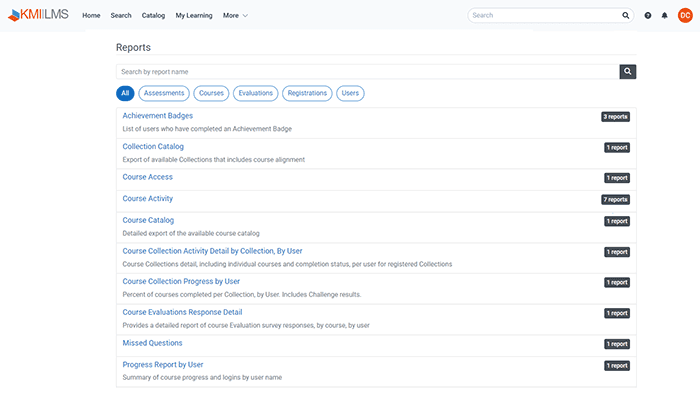Click the top search magnifier icon

pyautogui.click(x=626, y=15)
